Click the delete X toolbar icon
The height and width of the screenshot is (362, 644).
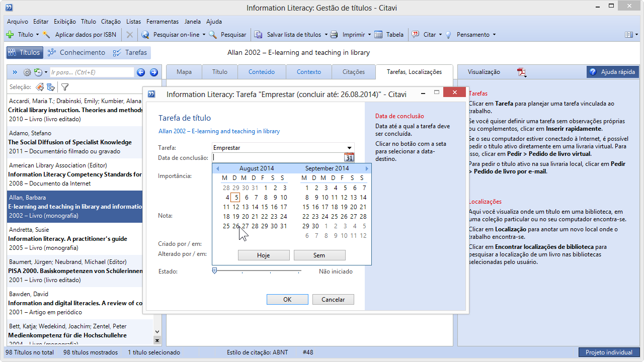coord(129,35)
